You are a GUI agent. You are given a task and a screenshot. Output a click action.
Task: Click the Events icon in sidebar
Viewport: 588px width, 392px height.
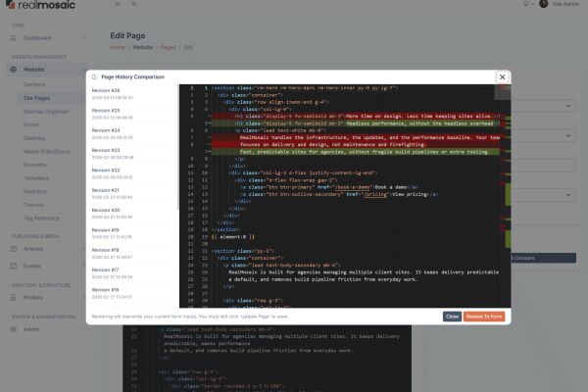pyautogui.click(x=17, y=266)
